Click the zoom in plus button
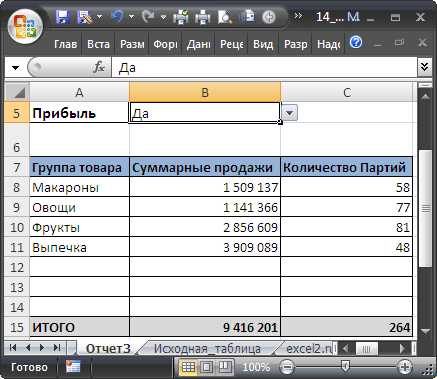This screenshot has height=379, width=437. [x=405, y=367]
